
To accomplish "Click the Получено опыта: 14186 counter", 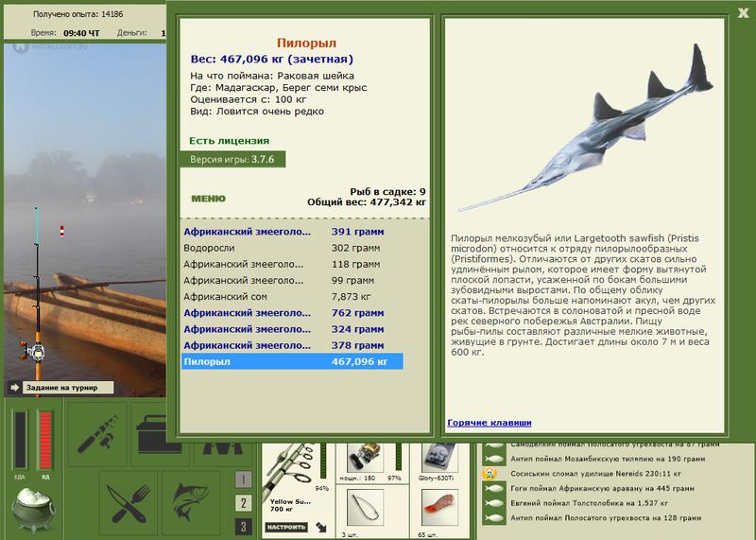I will click(x=78, y=14).
